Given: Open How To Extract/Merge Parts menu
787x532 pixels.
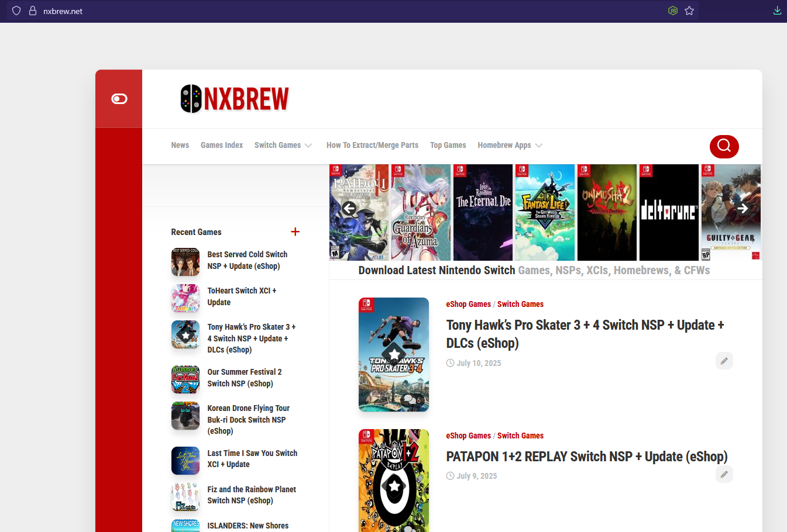Looking at the screenshot, I should click(x=373, y=145).
